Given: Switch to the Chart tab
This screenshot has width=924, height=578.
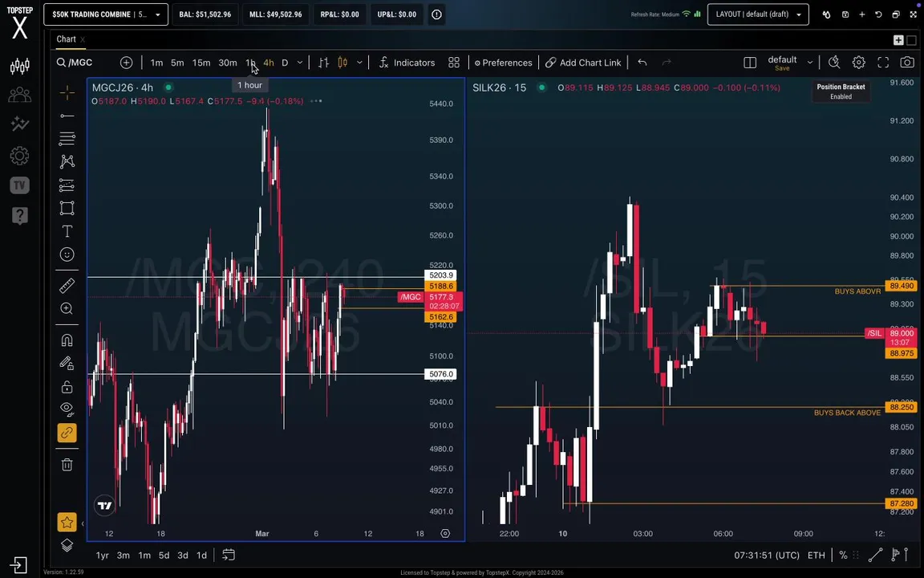Looking at the screenshot, I should [66, 39].
